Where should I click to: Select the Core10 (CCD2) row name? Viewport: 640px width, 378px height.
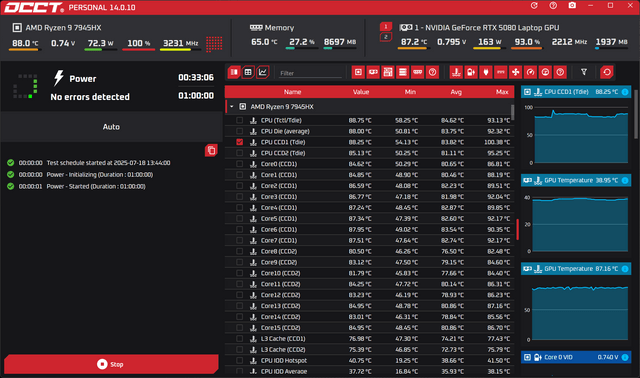[x=280, y=273]
